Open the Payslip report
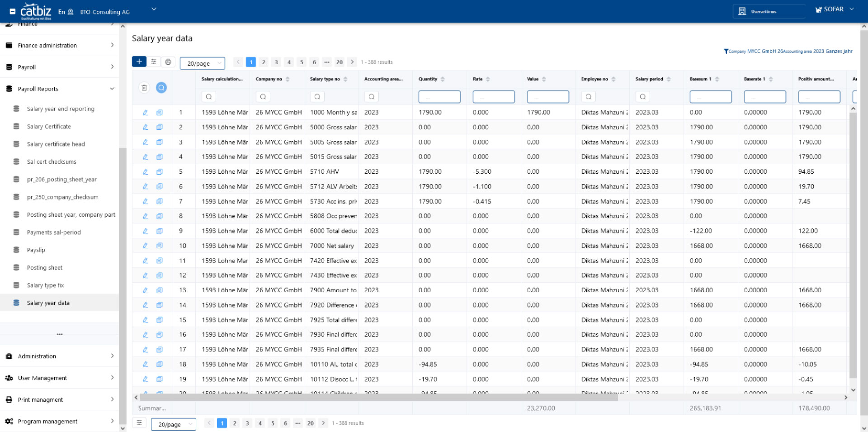This screenshot has width=868, height=432. point(36,250)
